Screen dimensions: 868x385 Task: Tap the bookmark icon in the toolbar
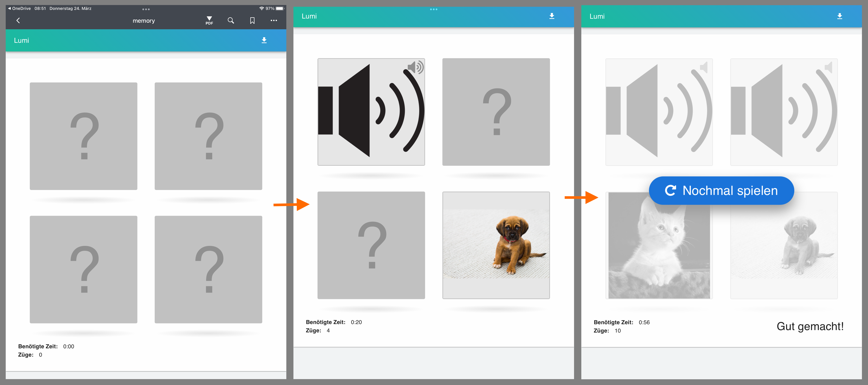point(252,21)
